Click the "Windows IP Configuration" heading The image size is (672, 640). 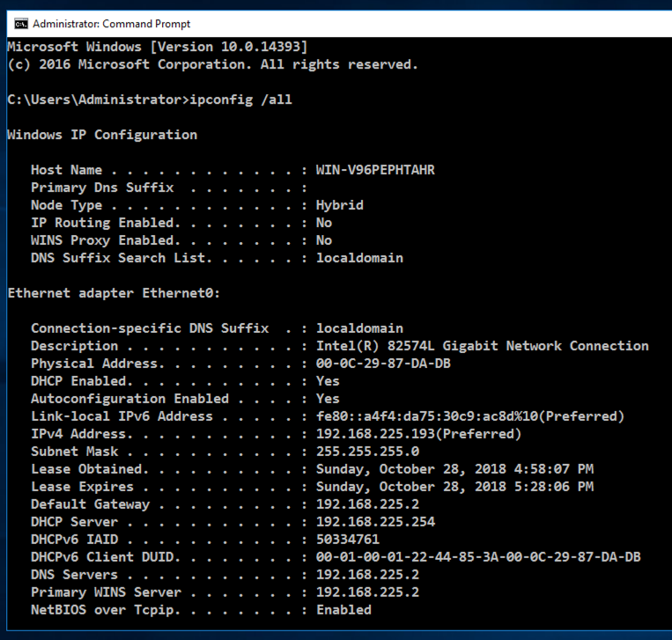coord(102,135)
